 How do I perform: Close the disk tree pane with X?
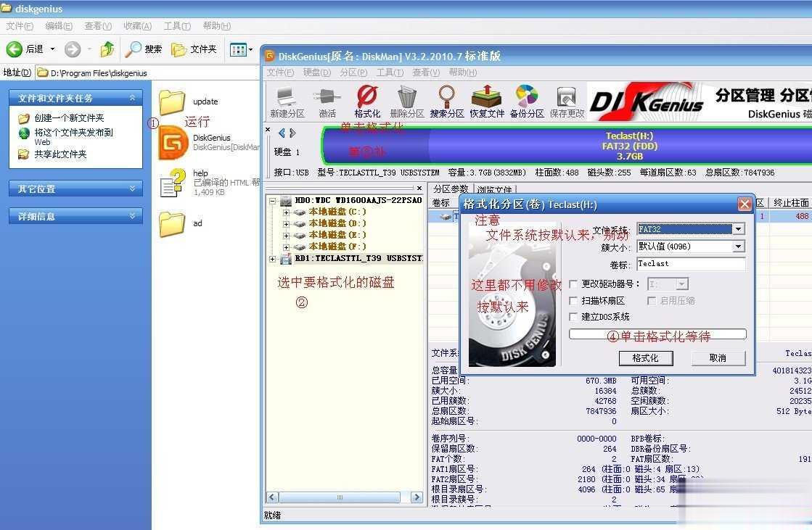[x=419, y=188]
